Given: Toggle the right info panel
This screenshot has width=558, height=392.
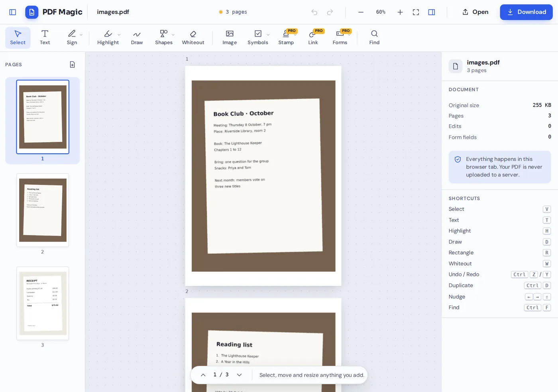Looking at the screenshot, I should [x=431, y=12].
